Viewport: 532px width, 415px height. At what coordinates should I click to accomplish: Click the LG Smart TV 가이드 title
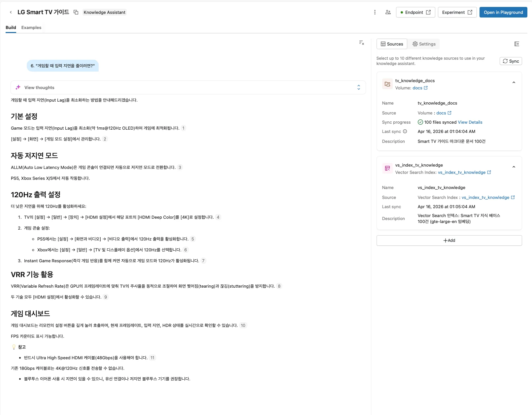43,12
